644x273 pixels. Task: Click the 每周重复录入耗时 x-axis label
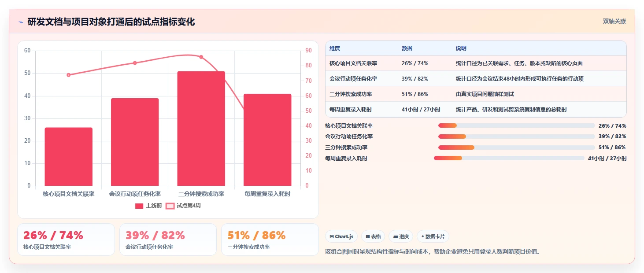[x=267, y=194]
